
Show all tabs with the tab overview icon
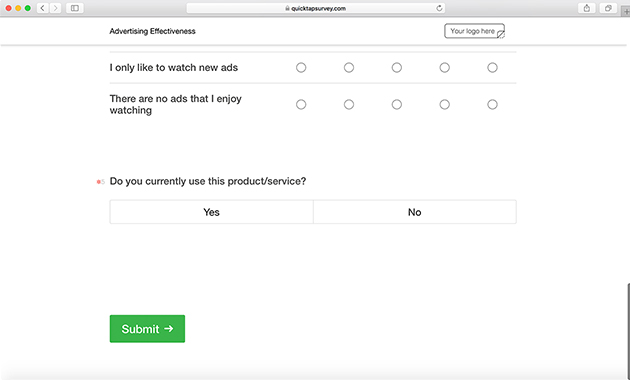[608, 8]
